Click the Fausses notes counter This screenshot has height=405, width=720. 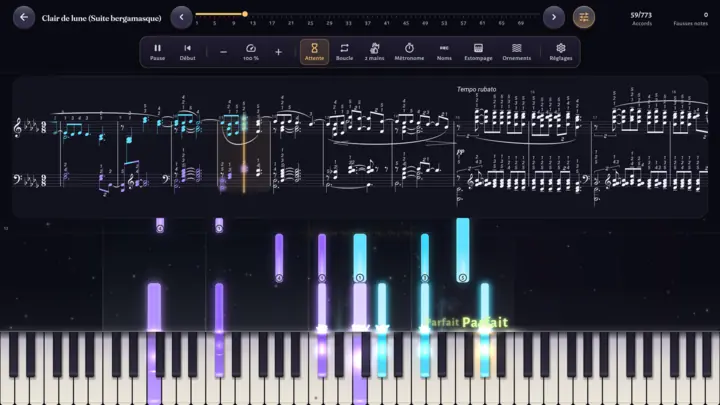pos(691,18)
